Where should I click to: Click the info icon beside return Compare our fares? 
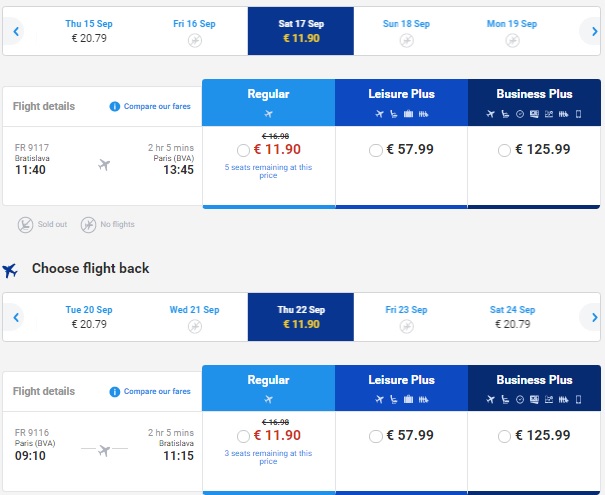coord(115,392)
